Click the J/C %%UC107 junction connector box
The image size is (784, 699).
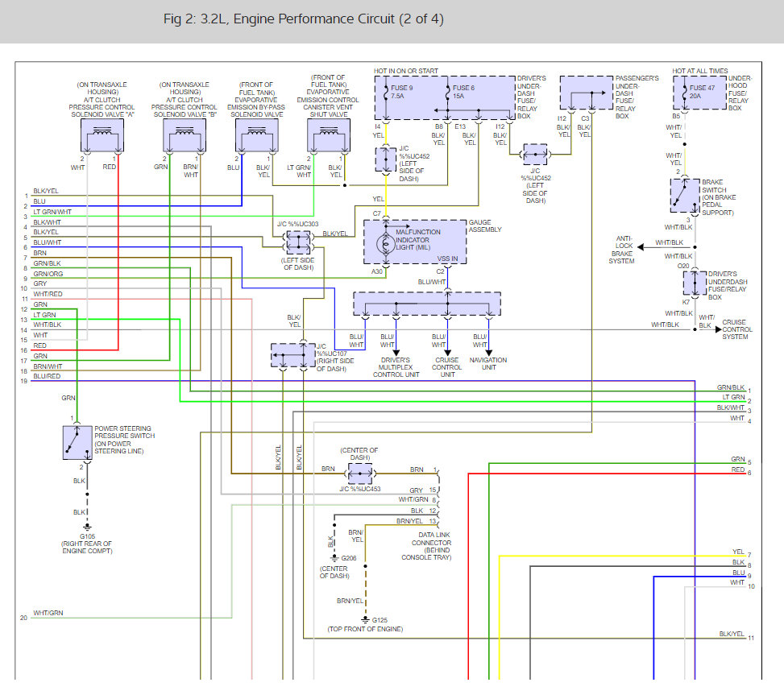tap(293, 355)
